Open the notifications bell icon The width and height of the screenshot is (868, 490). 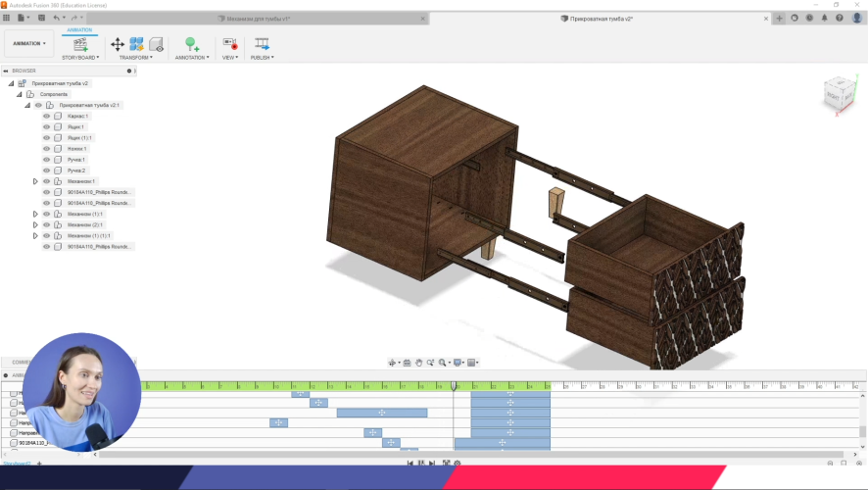tap(824, 19)
